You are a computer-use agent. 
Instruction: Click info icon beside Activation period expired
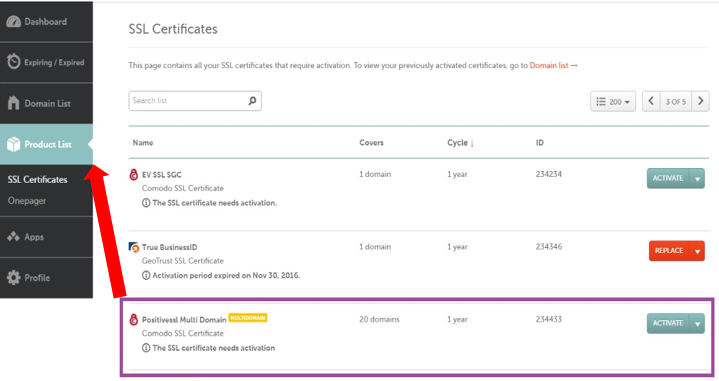point(146,276)
